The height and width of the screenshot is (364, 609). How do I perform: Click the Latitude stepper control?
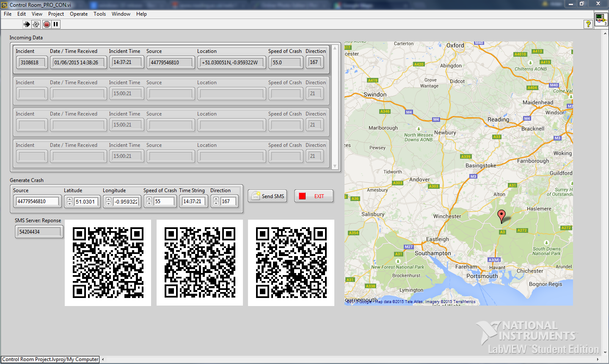[69, 201]
